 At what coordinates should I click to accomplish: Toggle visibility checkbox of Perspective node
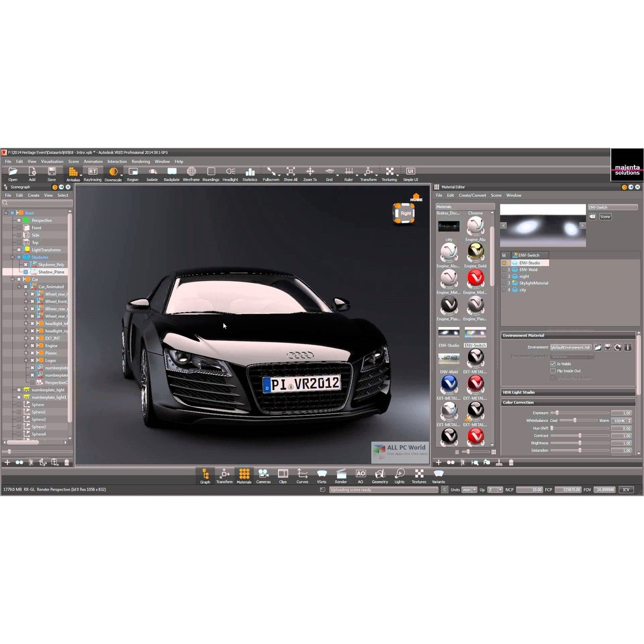[19, 220]
